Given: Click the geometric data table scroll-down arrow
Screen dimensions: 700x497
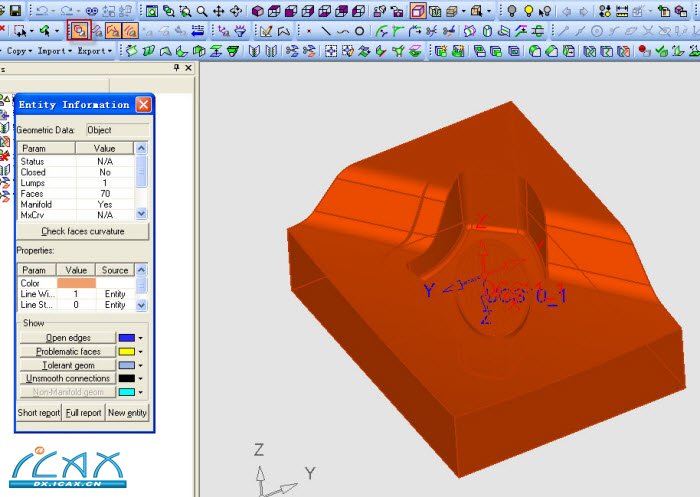Looking at the screenshot, I should [x=141, y=214].
